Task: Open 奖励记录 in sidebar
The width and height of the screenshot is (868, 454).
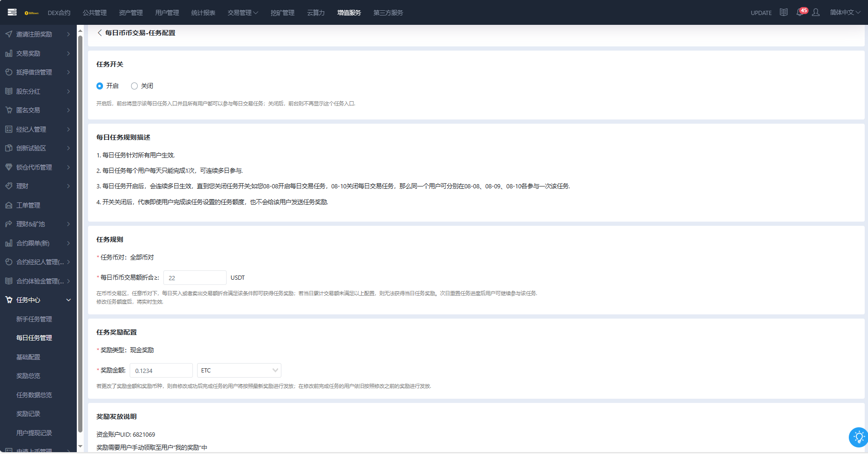Action: tap(28, 414)
